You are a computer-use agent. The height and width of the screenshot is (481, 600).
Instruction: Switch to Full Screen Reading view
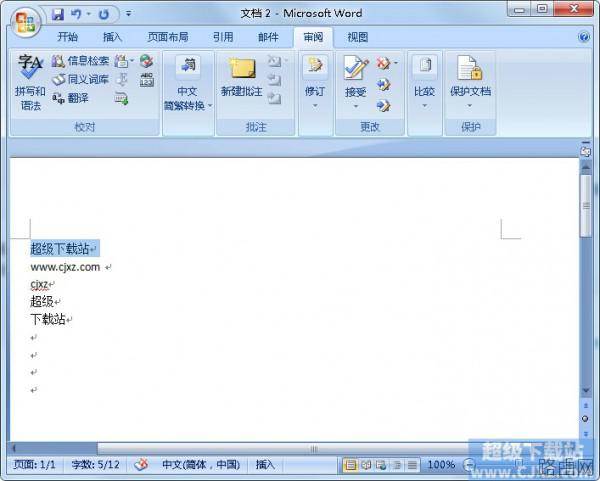pos(366,465)
